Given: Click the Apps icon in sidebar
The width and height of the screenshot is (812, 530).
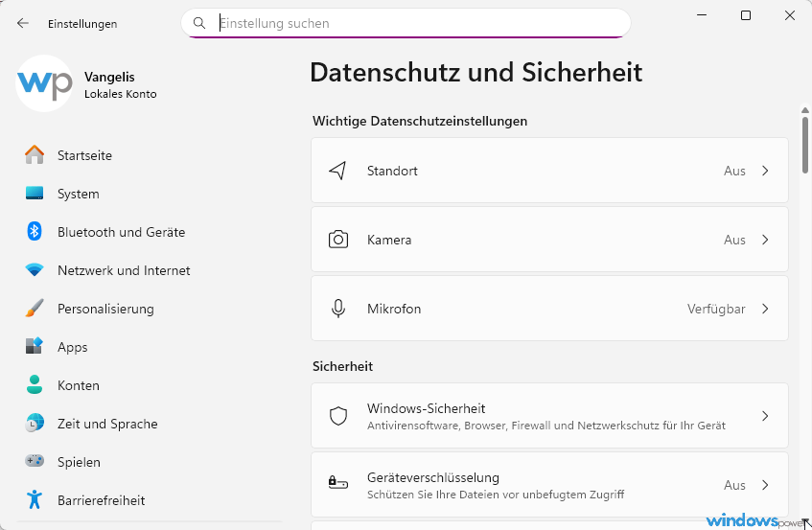Looking at the screenshot, I should (x=35, y=346).
